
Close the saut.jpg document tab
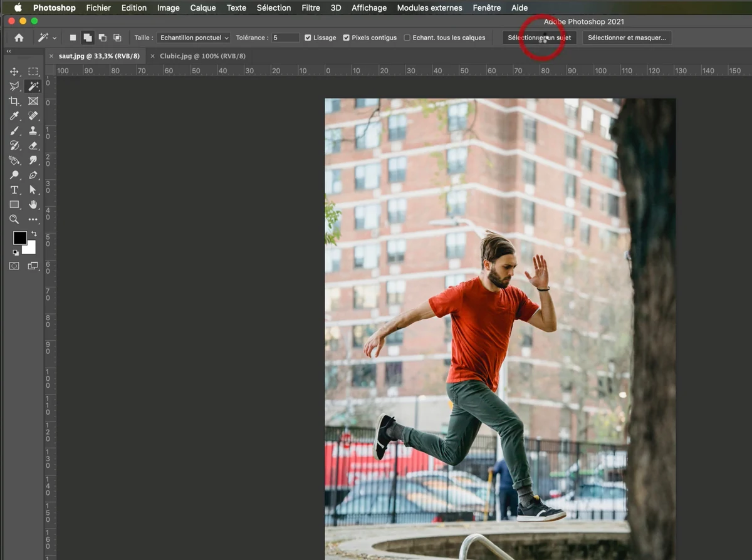[51, 56]
